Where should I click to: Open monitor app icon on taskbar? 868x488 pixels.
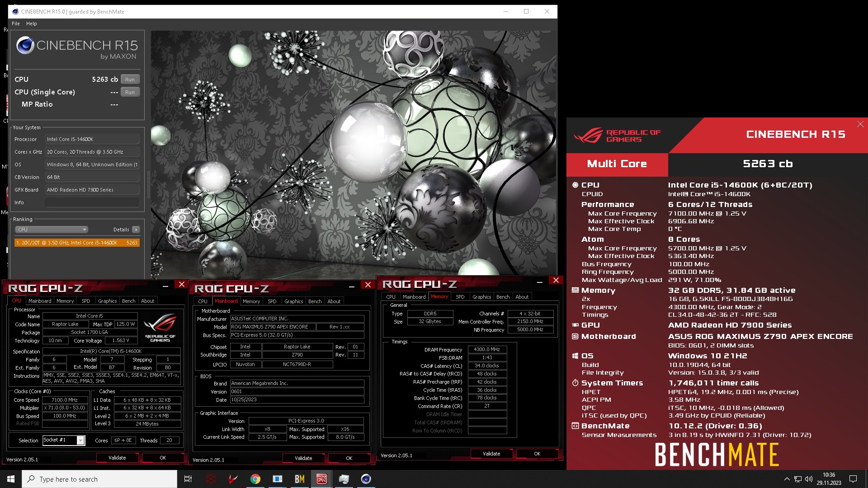tap(344, 479)
